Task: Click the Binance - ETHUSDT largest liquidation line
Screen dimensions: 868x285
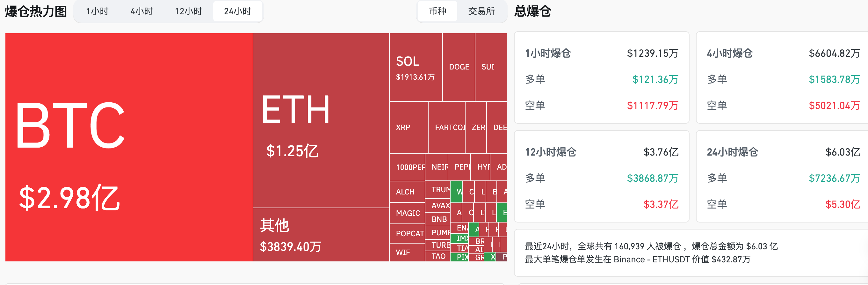Action: pyautogui.click(x=638, y=259)
